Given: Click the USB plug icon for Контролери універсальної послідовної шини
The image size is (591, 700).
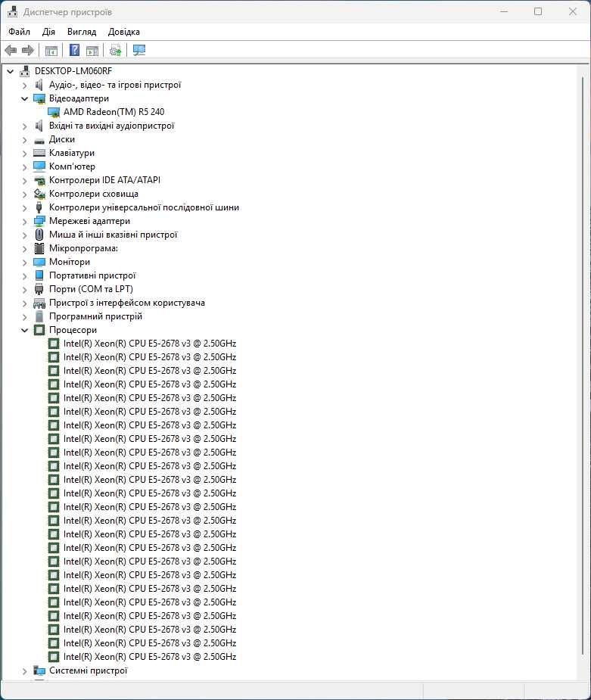Looking at the screenshot, I should point(39,207).
